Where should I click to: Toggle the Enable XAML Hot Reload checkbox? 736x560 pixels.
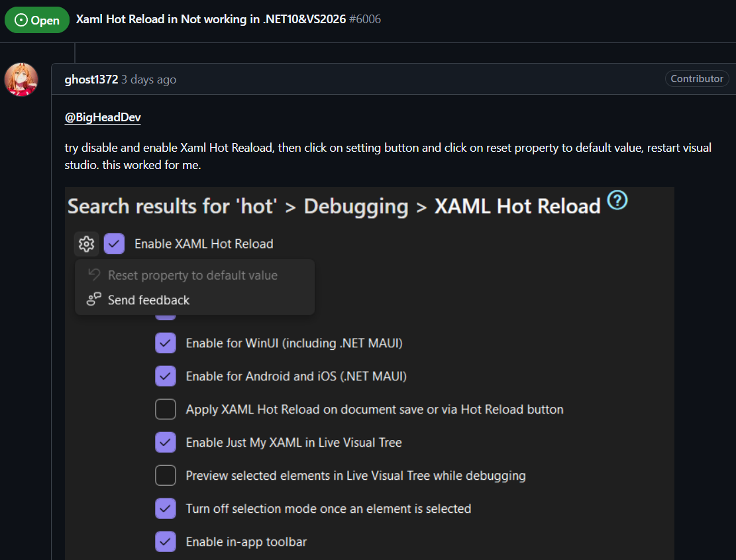114,244
